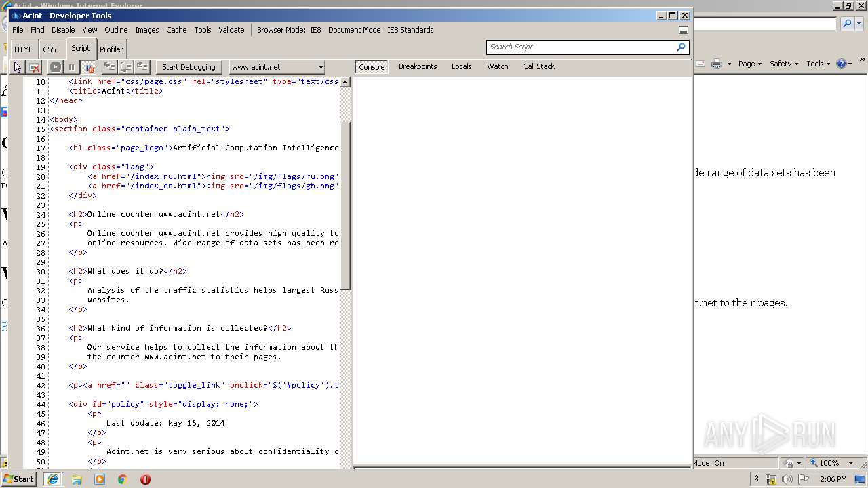868x488 pixels.
Task: Expand the IE command bar overflow chevron
Action: click(x=862, y=60)
